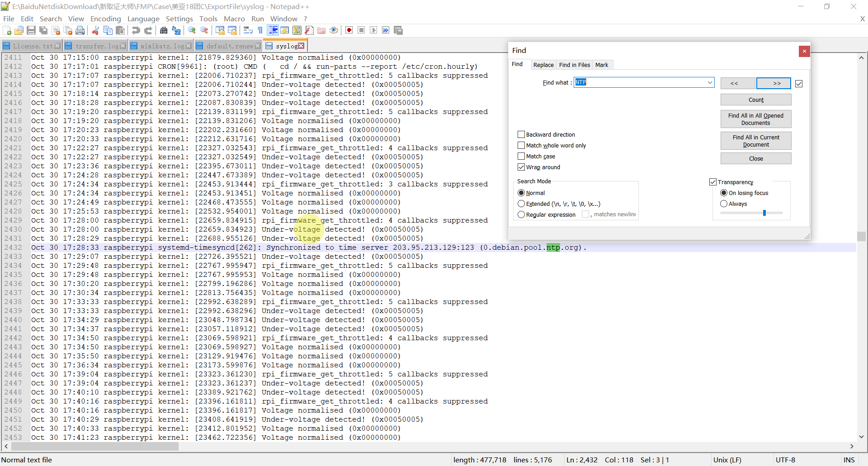This screenshot has width=868, height=466.
Task: Save the recorded macro toolbar icon
Action: coord(398,30)
